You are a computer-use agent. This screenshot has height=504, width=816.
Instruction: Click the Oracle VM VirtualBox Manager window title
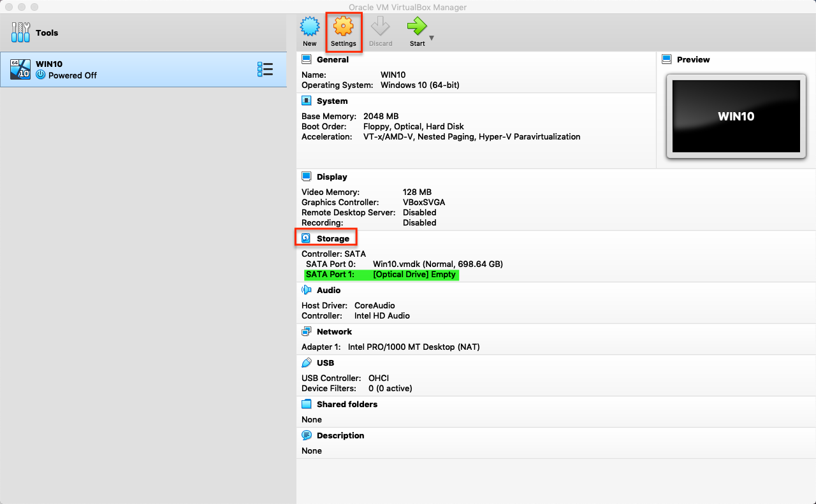(x=407, y=7)
